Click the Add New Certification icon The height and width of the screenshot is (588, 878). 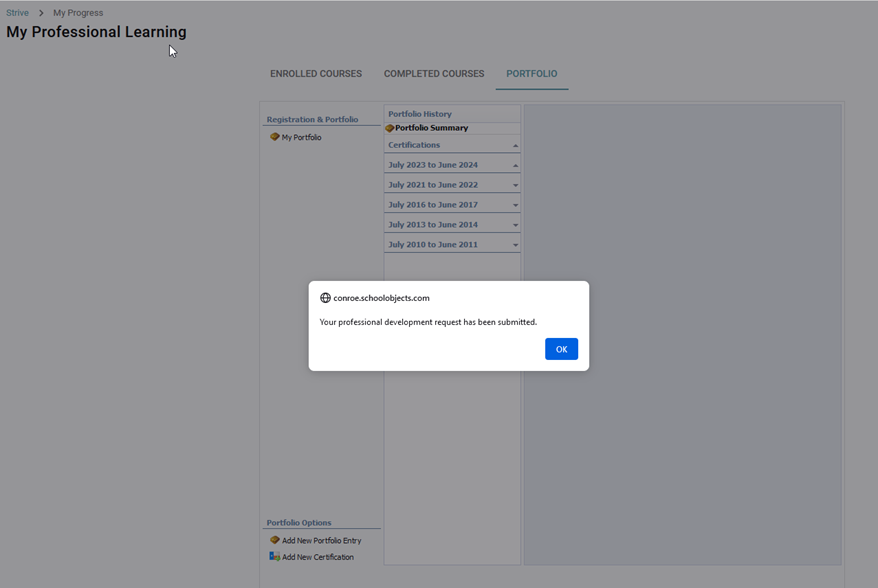[x=275, y=557]
